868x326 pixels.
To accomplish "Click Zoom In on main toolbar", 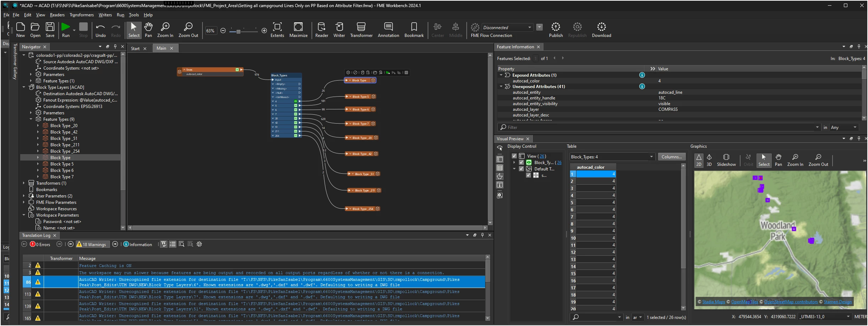I will coord(165,30).
